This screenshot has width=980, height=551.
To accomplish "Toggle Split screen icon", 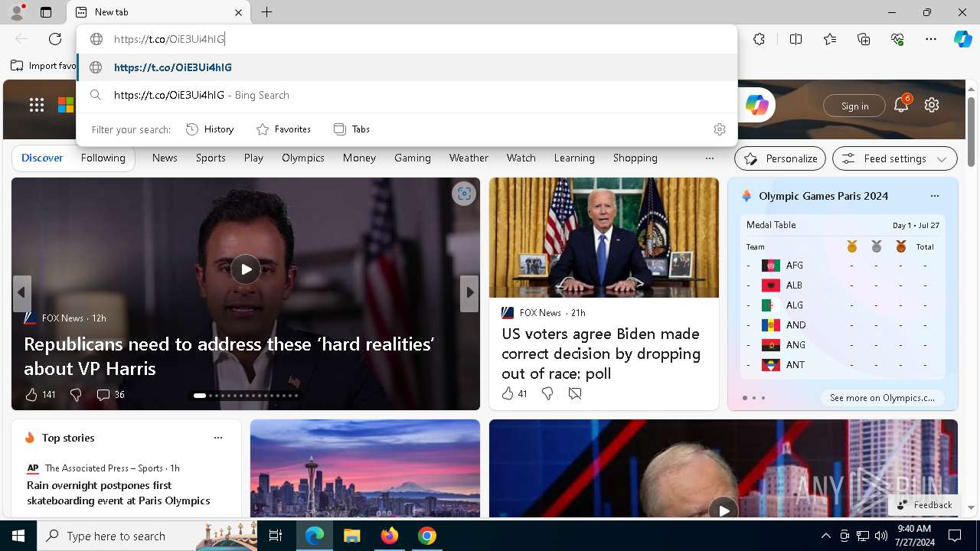I will click(795, 39).
